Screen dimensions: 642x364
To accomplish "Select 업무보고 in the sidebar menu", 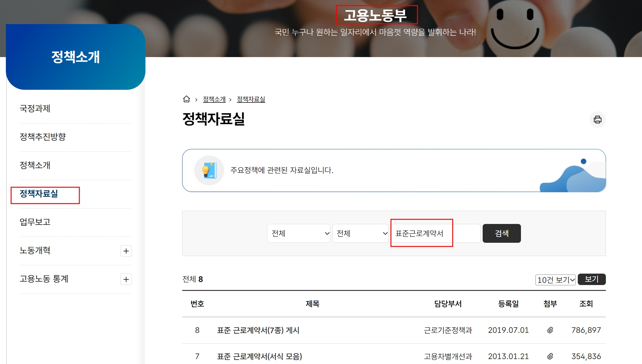I will pos(35,222).
